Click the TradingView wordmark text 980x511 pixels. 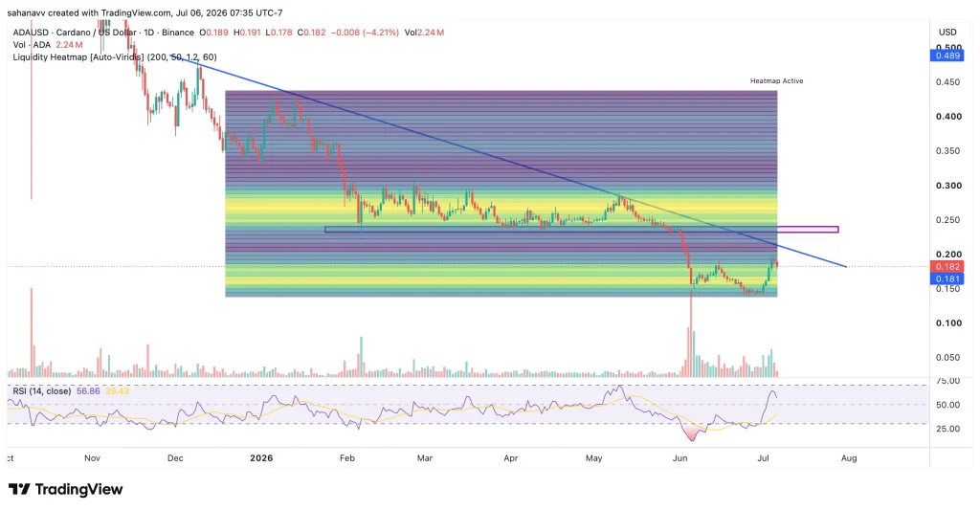(78, 489)
